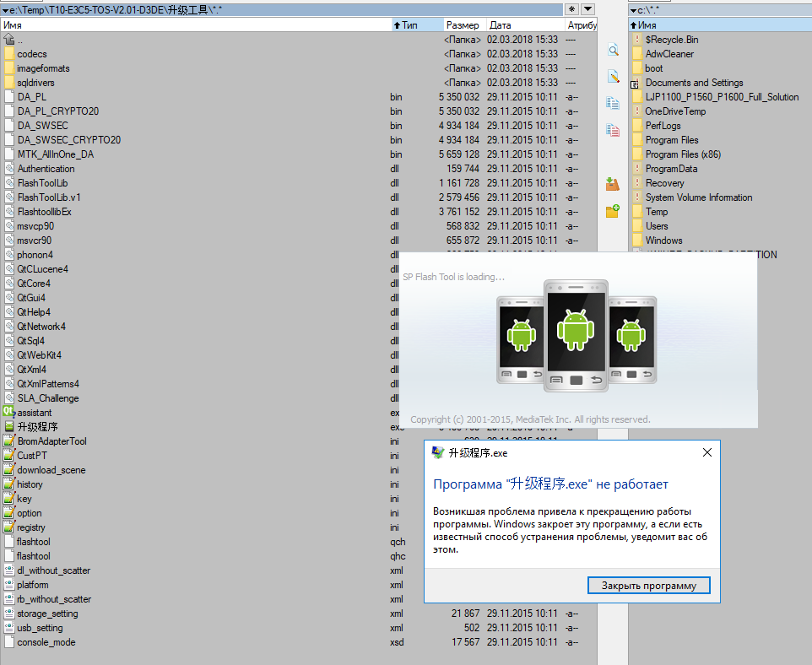
Task: Select the Qt assistant executable icon
Action: click(x=9, y=413)
